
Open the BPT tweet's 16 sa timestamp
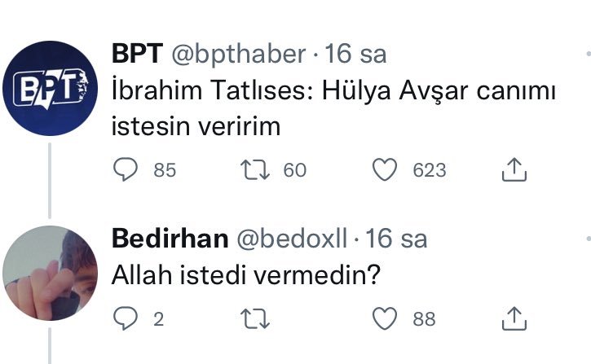click(x=355, y=55)
